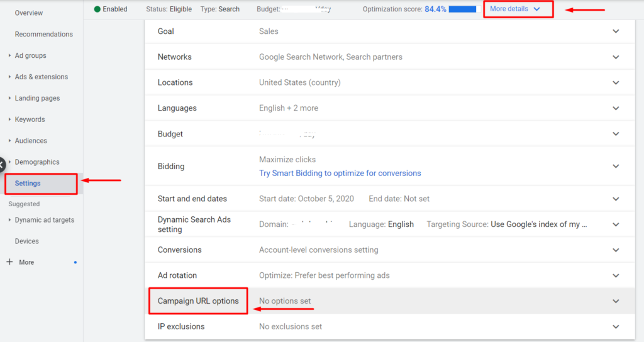Expand the Locations row chevron
Screen dimensions: 644x342
(616, 82)
